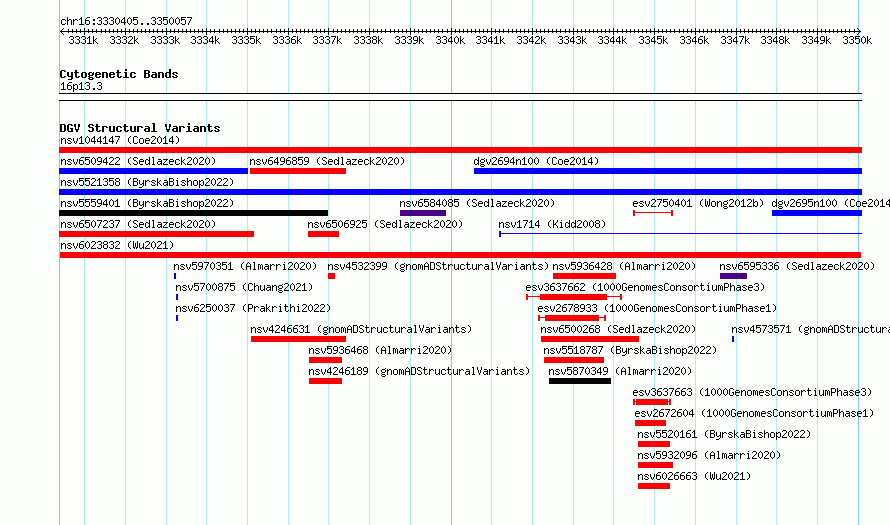The image size is (890, 525).
Task: Click the 3345k ruler position
Action: pos(653,40)
